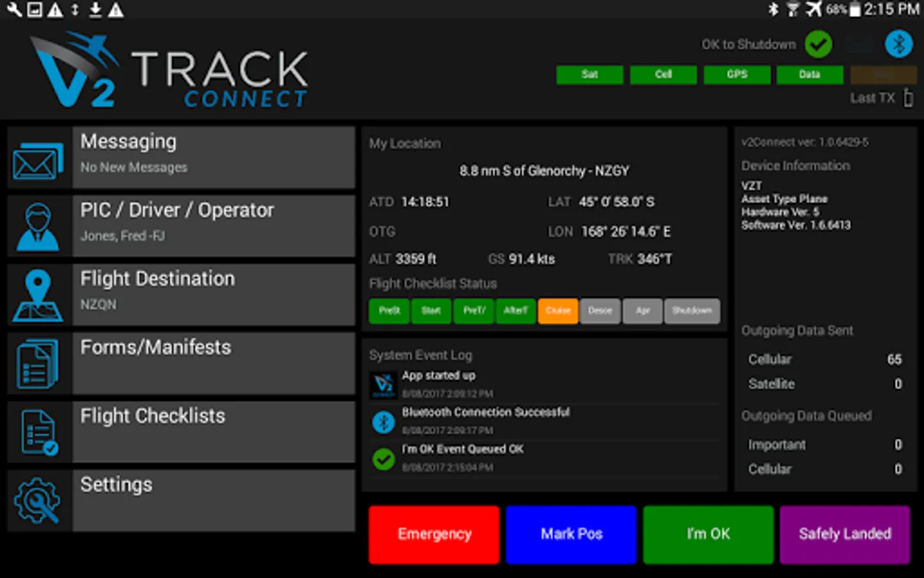
Task: Open the Messaging menu row
Action: coord(181,157)
